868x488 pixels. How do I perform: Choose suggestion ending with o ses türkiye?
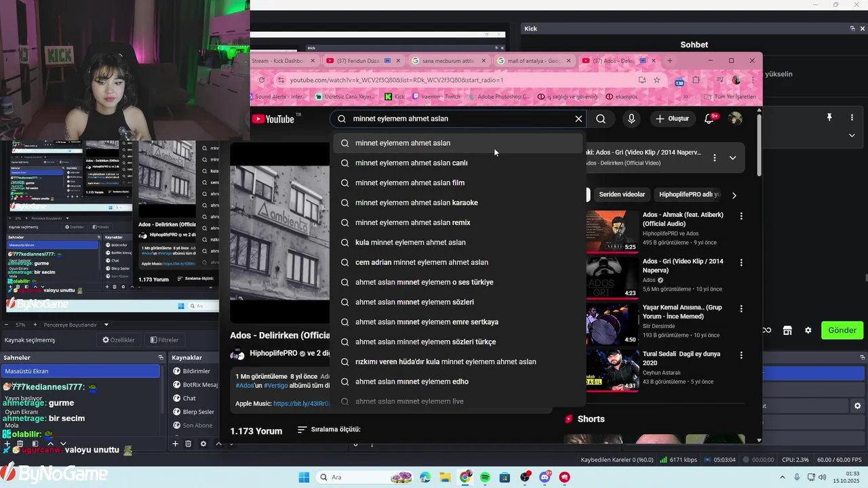[x=457, y=282]
